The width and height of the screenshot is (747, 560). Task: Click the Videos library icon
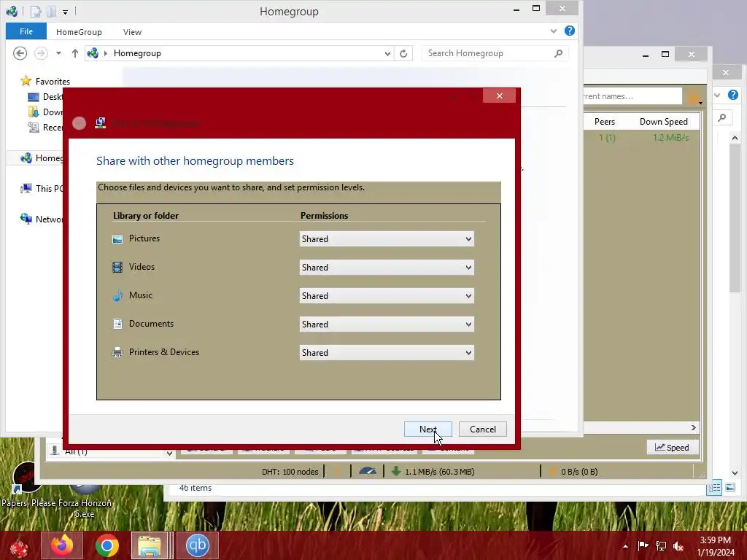(x=117, y=267)
